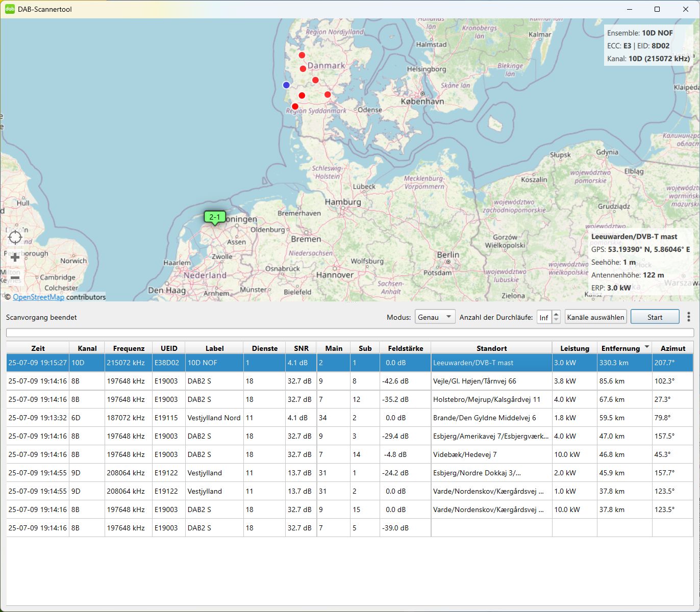Click the DAB app icon in title bar
700x612 pixels.
tap(10, 9)
